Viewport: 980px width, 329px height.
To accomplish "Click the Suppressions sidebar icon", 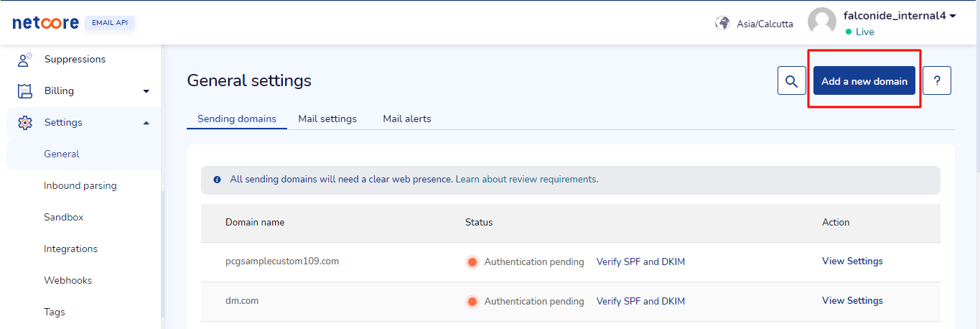I will point(25,59).
